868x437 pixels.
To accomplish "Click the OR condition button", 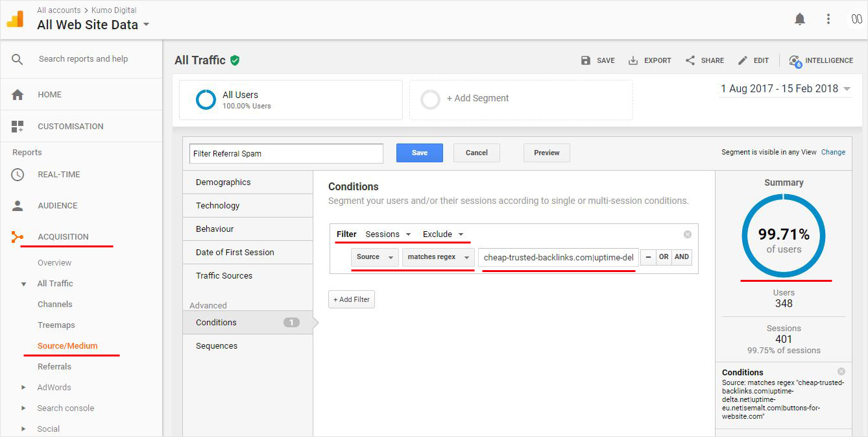I will pos(664,257).
